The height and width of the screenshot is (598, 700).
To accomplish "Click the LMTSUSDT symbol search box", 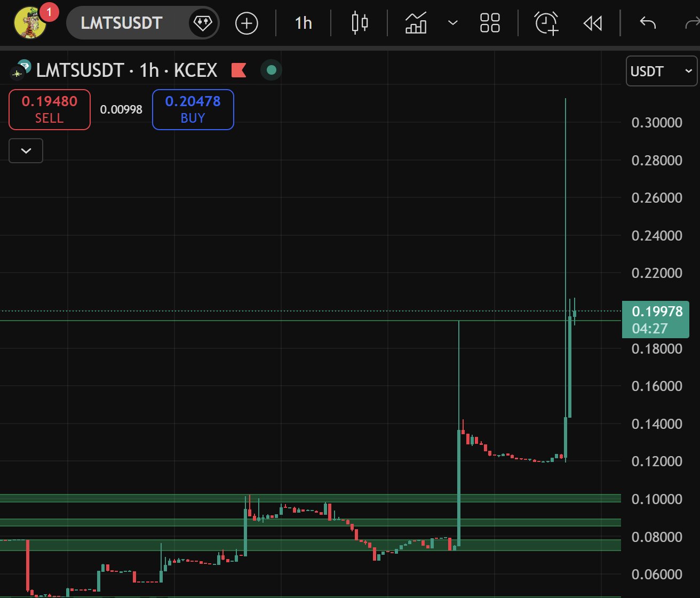I will (122, 23).
